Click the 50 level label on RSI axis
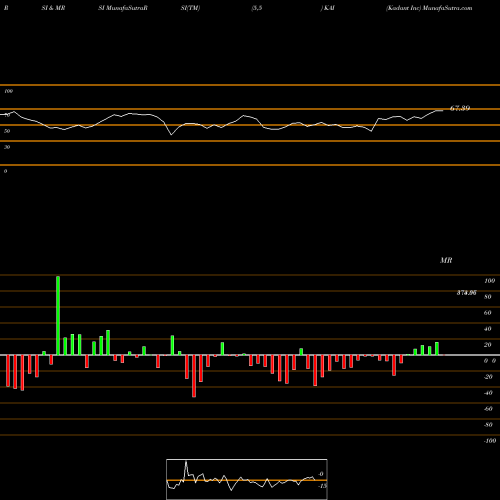500x500 pixels. pyautogui.click(x=7, y=131)
